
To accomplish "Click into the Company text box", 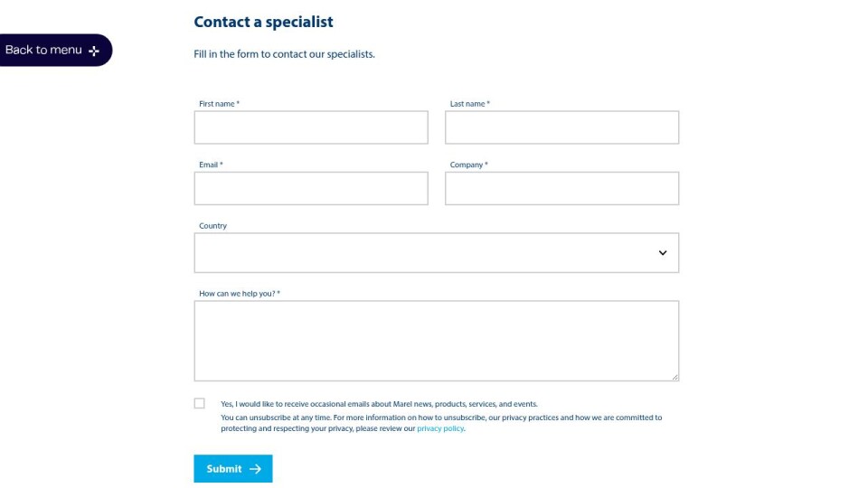I will [561, 188].
